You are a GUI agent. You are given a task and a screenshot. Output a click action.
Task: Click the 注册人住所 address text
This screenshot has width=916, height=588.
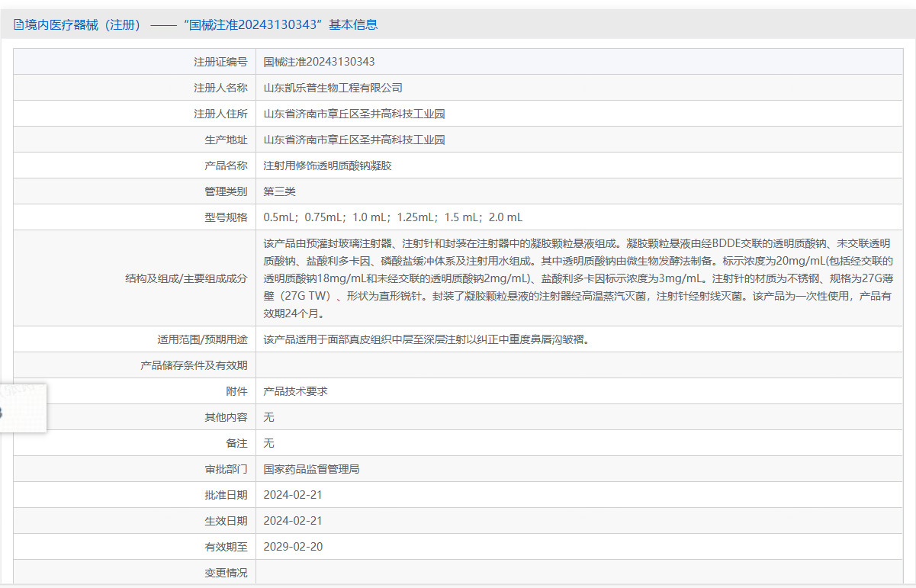point(354,113)
